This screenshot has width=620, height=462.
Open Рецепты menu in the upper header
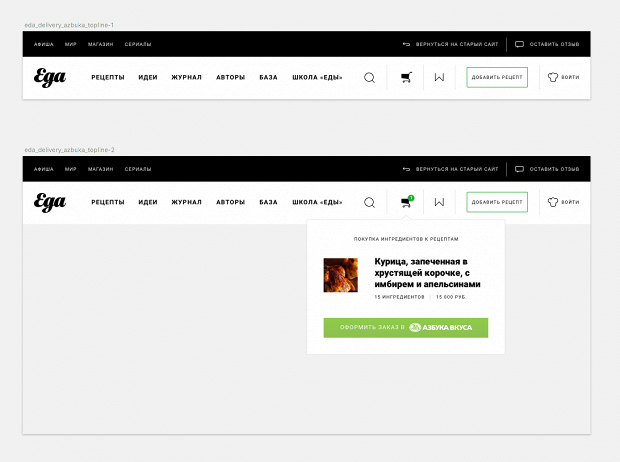[x=108, y=77]
